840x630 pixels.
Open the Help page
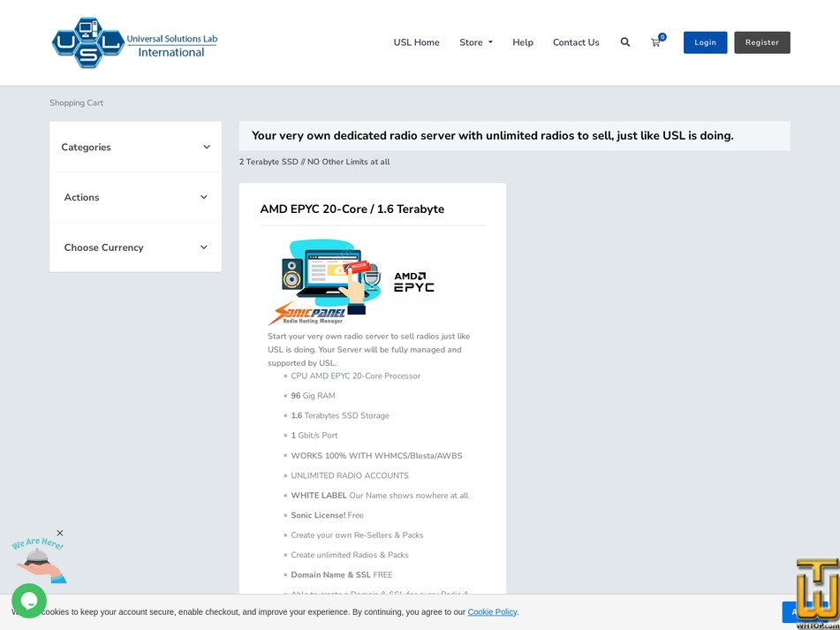tap(522, 42)
